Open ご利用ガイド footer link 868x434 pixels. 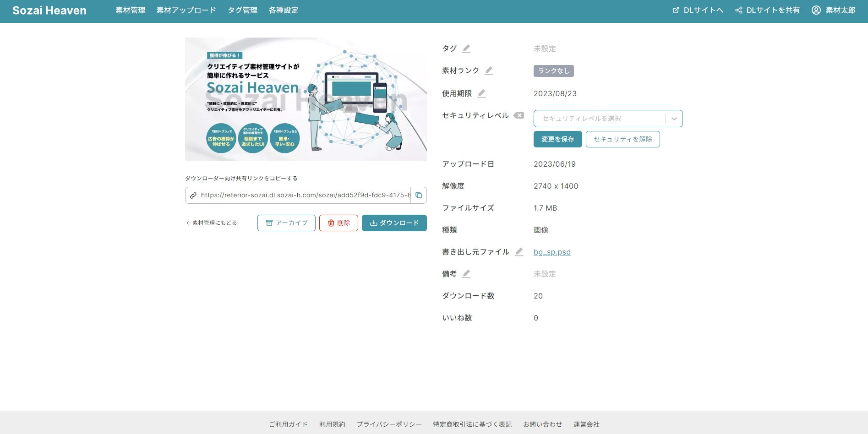click(x=288, y=424)
